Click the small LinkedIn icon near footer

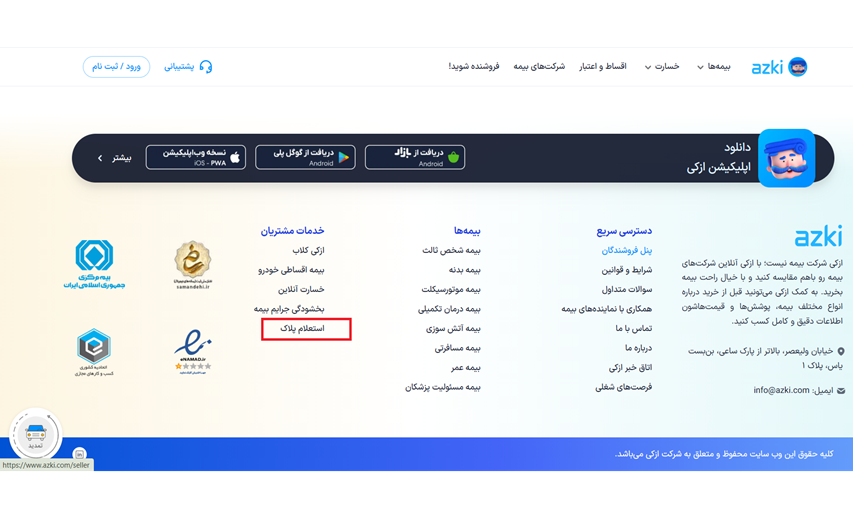(79, 454)
